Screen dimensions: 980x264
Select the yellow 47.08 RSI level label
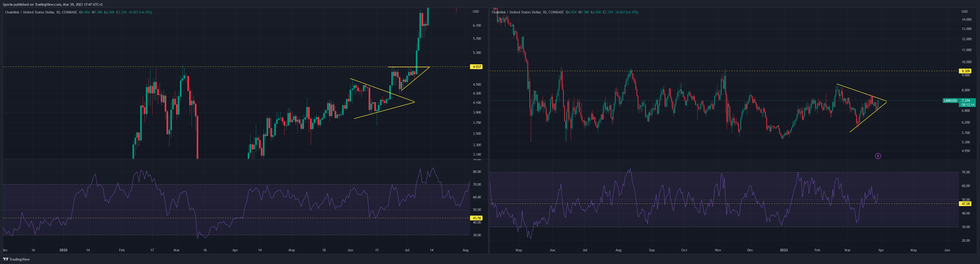(965, 204)
